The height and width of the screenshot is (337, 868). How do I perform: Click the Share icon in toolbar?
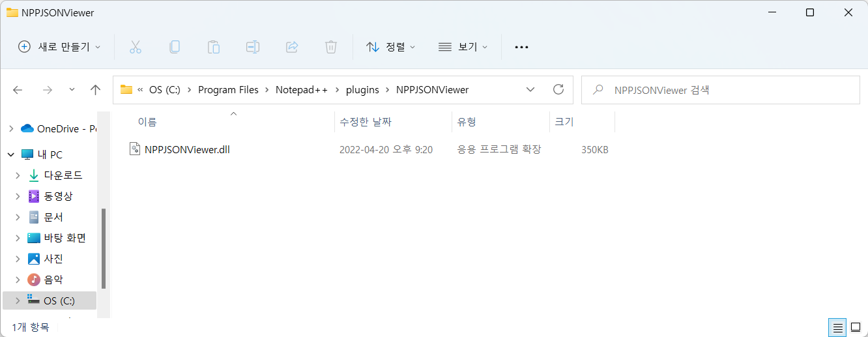pyautogui.click(x=292, y=47)
